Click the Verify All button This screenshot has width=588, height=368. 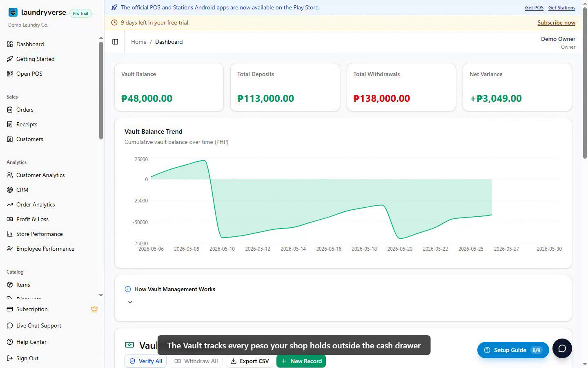146,361
